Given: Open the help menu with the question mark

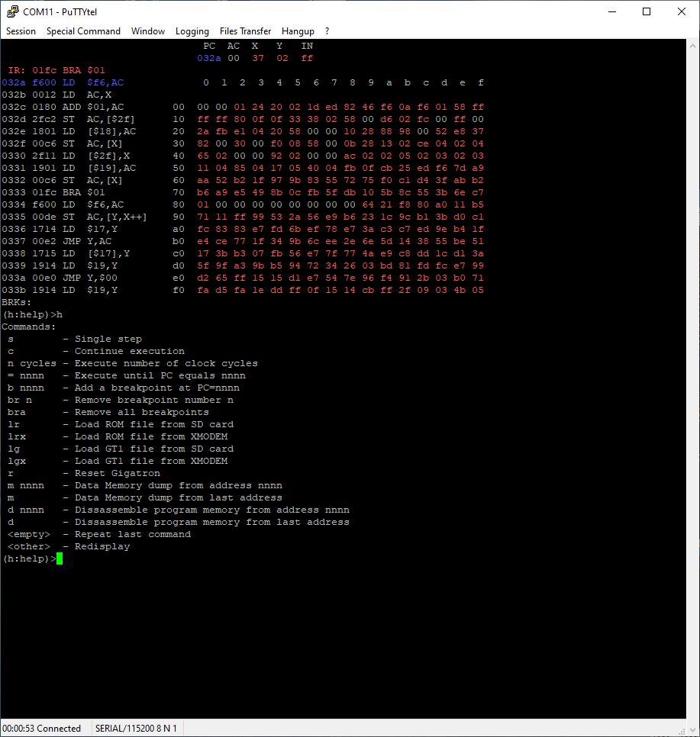Looking at the screenshot, I should (x=327, y=31).
